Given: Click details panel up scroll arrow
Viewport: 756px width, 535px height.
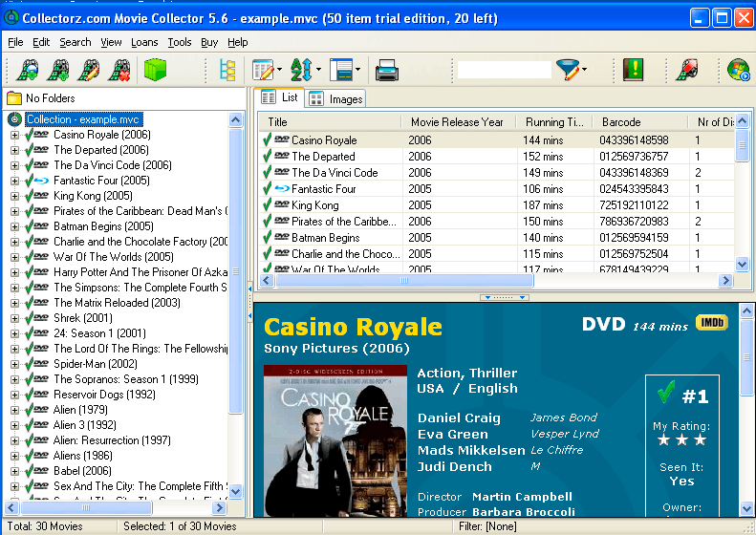Looking at the screenshot, I should 746,311.
